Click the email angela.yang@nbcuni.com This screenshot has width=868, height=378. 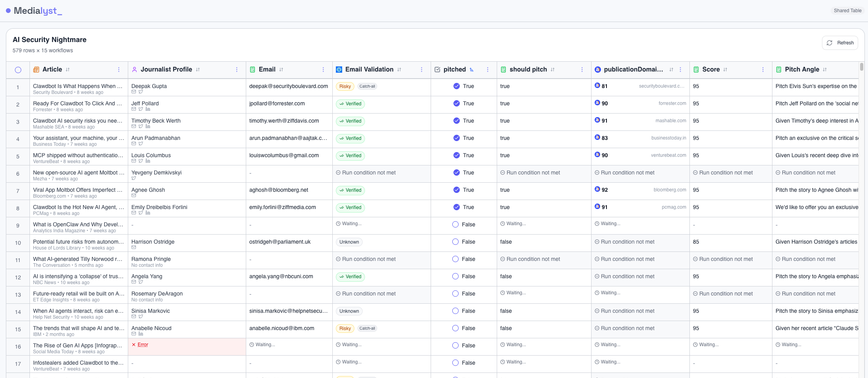coord(281,276)
